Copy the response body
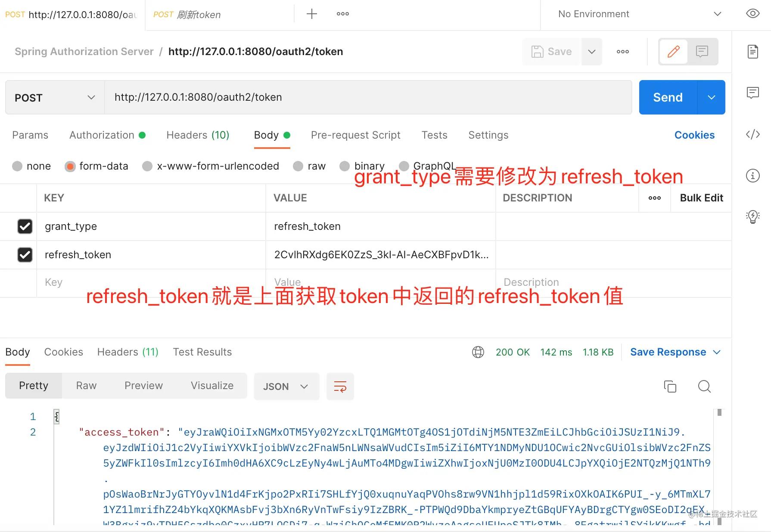 click(670, 387)
